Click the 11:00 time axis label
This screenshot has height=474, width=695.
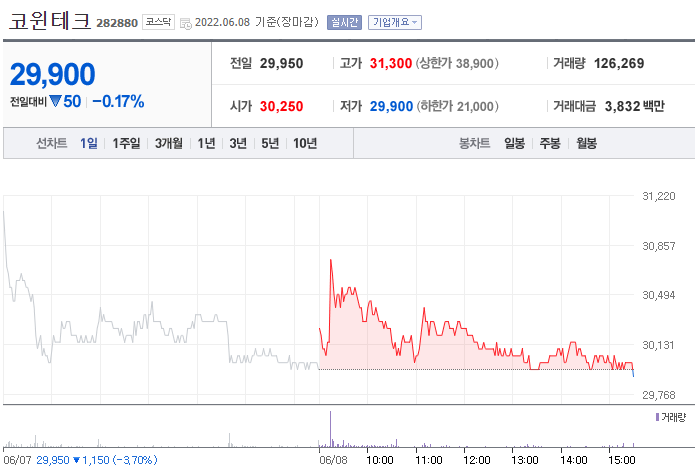[429, 460]
